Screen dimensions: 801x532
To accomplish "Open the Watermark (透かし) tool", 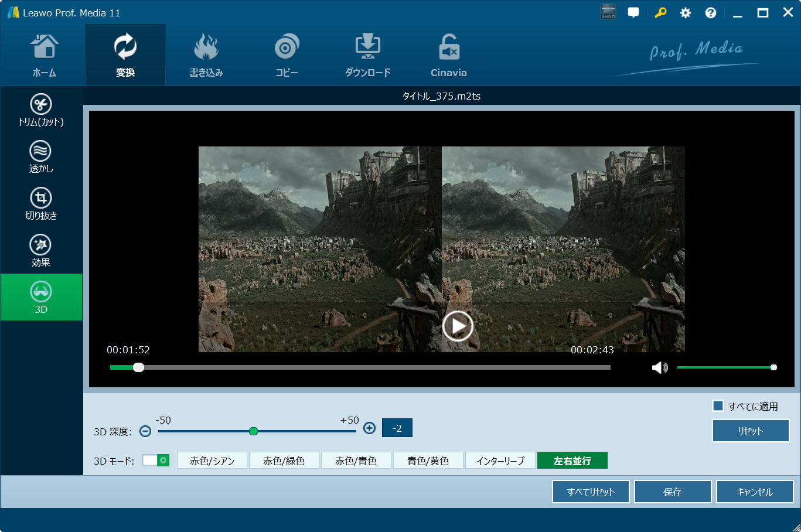I will pos(40,157).
